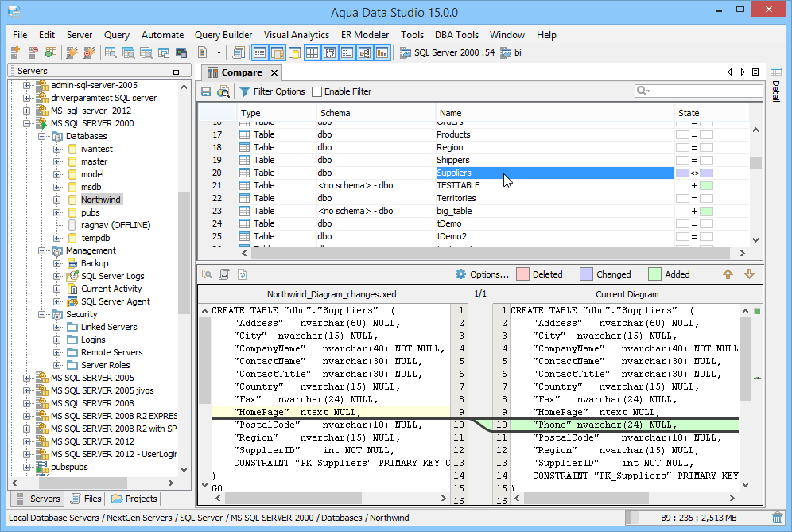The image size is (792, 532).
Task: Click the compare magnifier icon beside save
Action: tap(223, 91)
